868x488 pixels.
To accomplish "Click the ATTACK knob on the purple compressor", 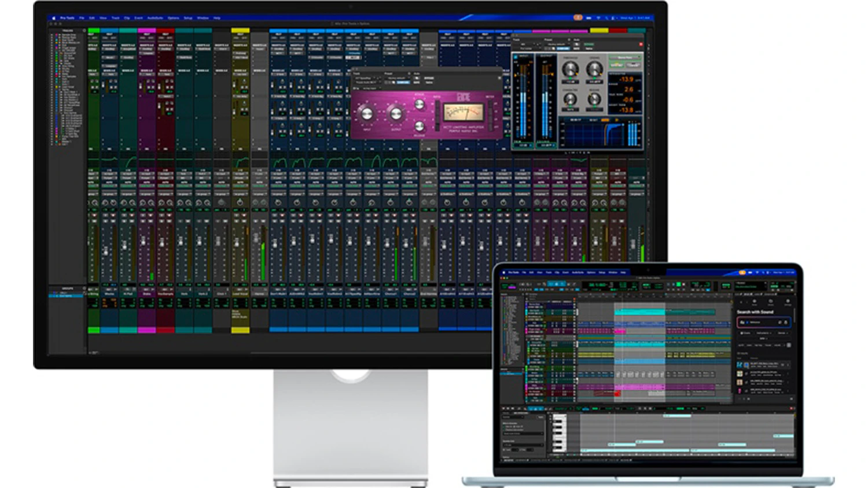I will point(420,104).
